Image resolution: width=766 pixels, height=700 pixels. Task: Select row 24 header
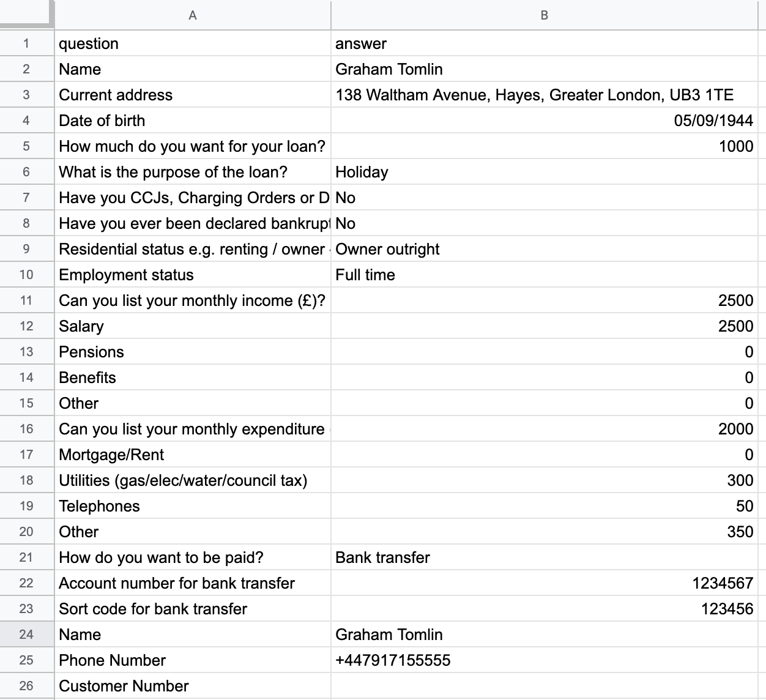[x=26, y=635]
